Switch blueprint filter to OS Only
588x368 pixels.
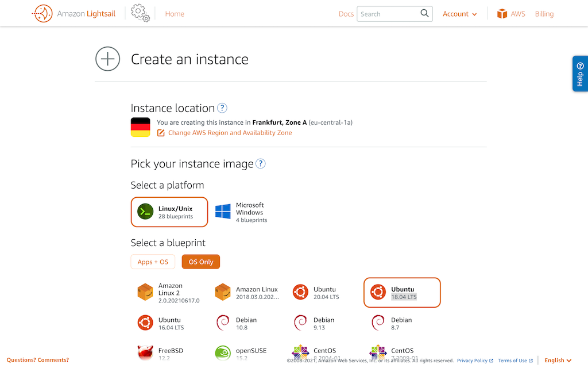coord(200,262)
